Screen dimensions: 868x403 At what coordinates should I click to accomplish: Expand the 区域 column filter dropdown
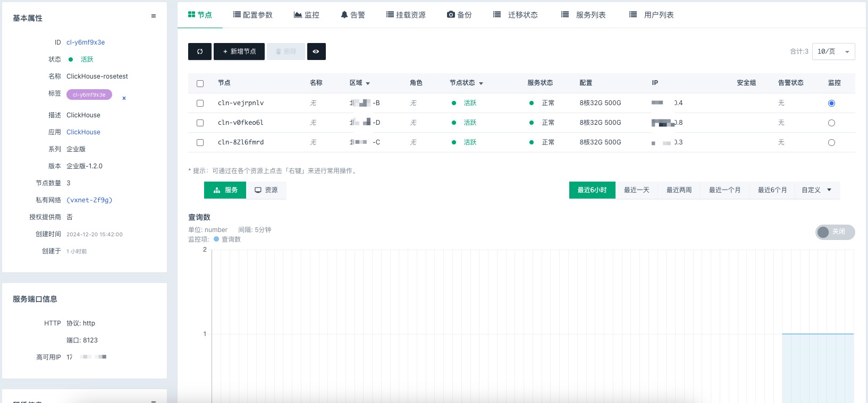point(368,84)
